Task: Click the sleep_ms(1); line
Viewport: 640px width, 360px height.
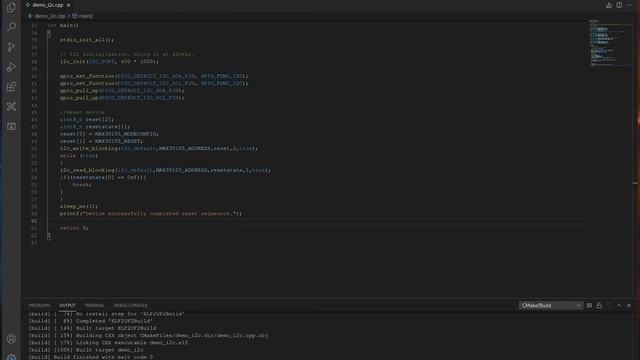Action: [79, 206]
